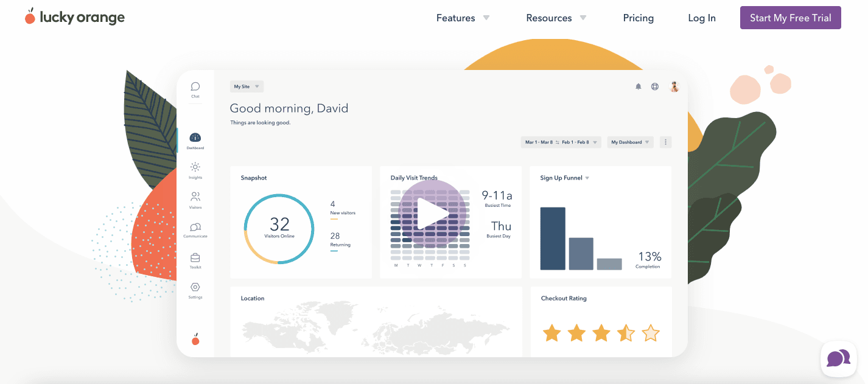This screenshot has height=384, width=868.
Task: Click the half-filled fourth rating star
Action: click(x=626, y=333)
